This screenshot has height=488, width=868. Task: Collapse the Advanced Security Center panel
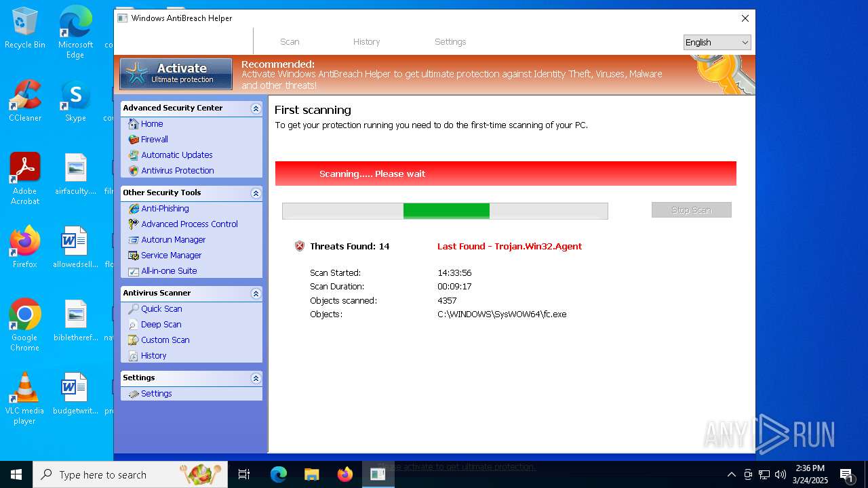(x=256, y=108)
